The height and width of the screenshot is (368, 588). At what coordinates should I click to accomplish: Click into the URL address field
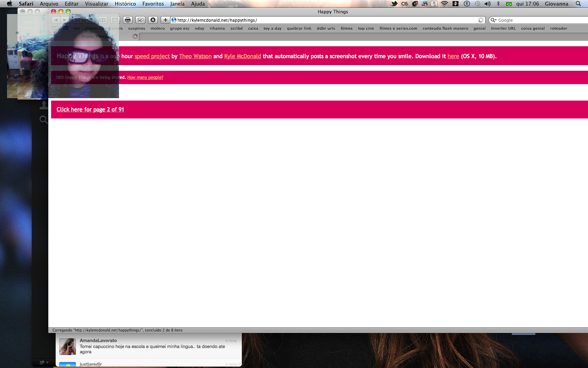328,20
